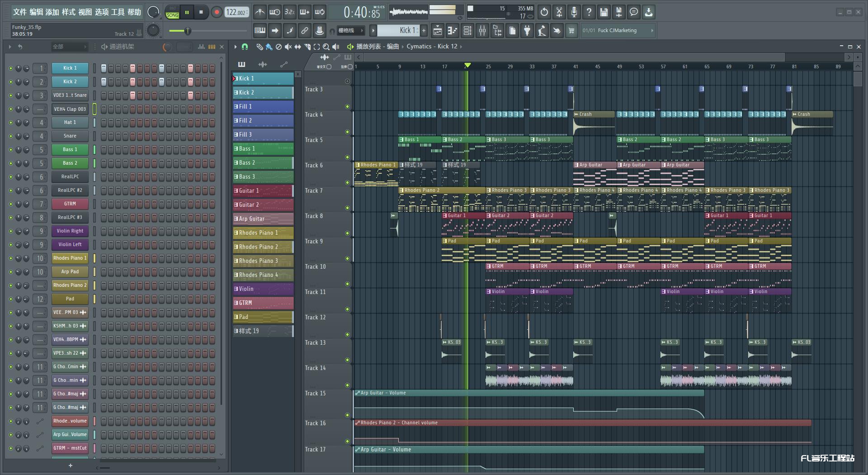Mute the Pad channel LED
This screenshot has height=475, width=868.
click(x=11, y=299)
